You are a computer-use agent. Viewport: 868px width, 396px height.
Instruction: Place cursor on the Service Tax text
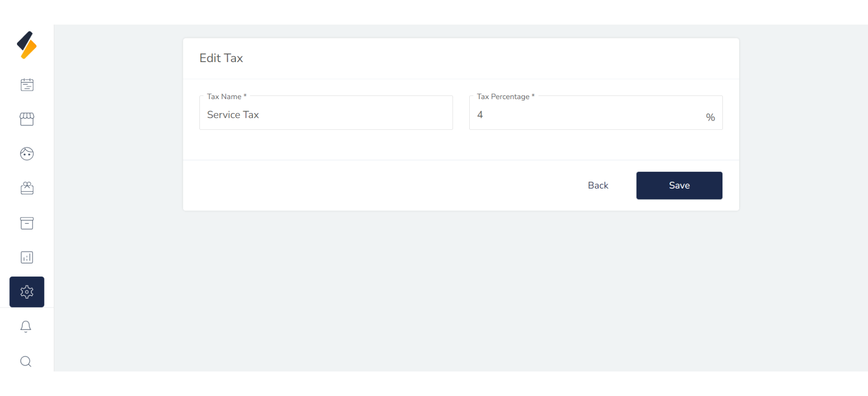click(x=233, y=115)
